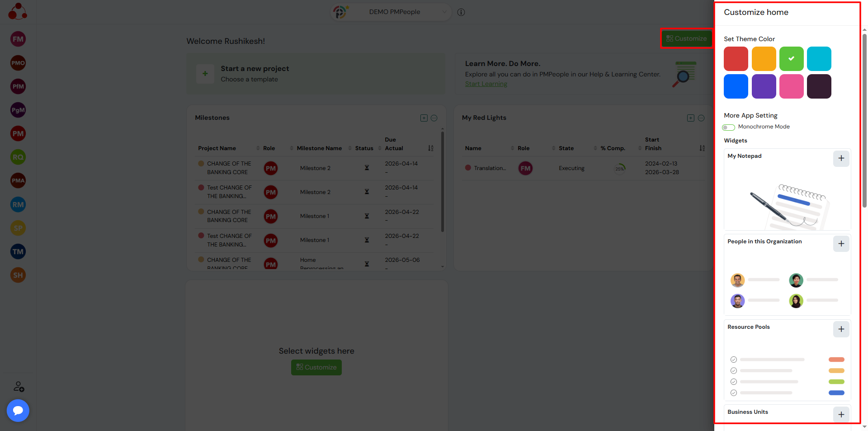868x431 pixels.
Task: Choose the purple theme color swatch
Action: point(764,86)
